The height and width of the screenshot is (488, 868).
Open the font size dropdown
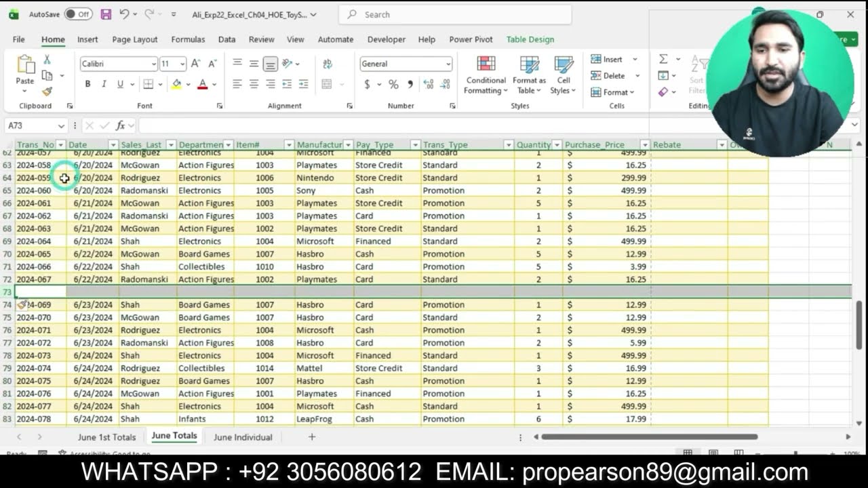[182, 64]
